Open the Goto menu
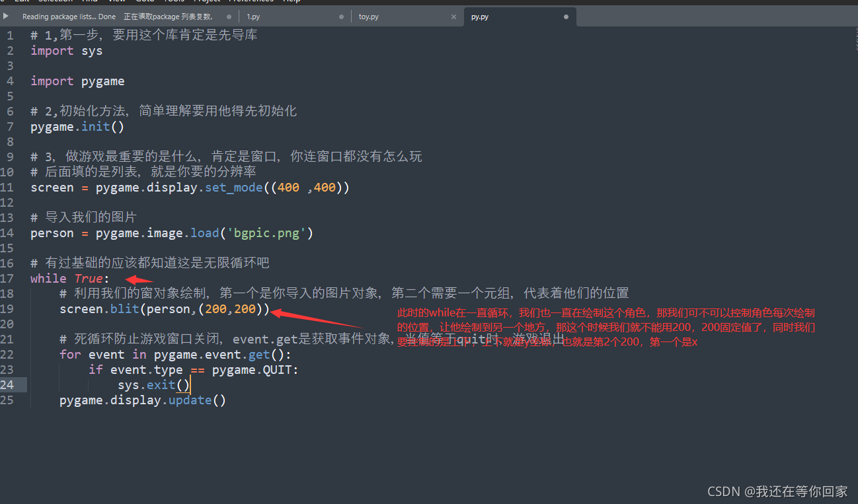 (x=146, y=1)
